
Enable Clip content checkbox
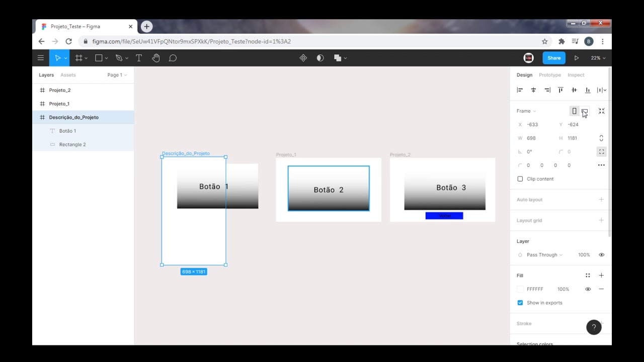coord(520,179)
